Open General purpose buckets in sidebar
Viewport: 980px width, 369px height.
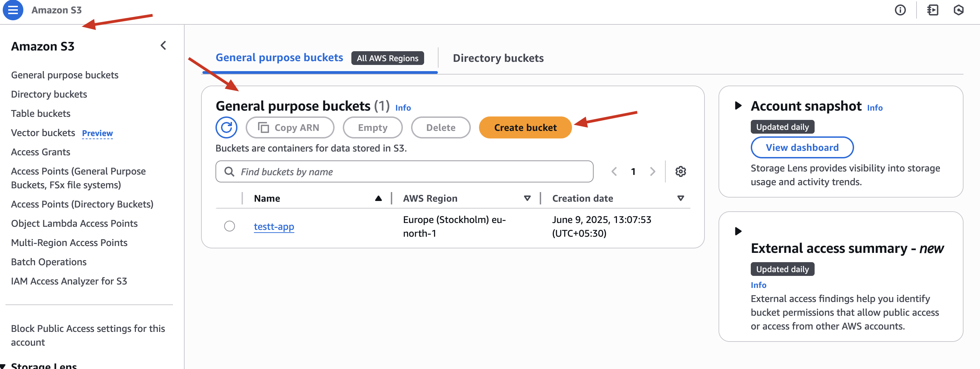65,75
